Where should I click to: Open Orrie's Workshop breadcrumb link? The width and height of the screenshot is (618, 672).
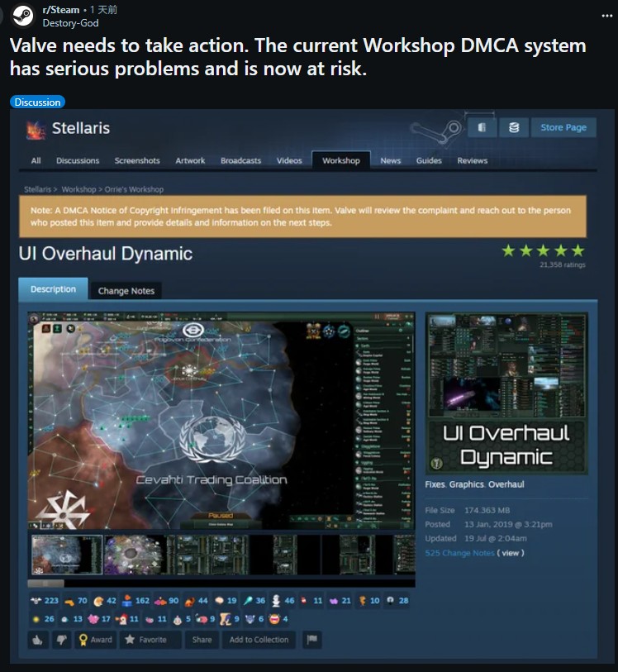point(134,189)
